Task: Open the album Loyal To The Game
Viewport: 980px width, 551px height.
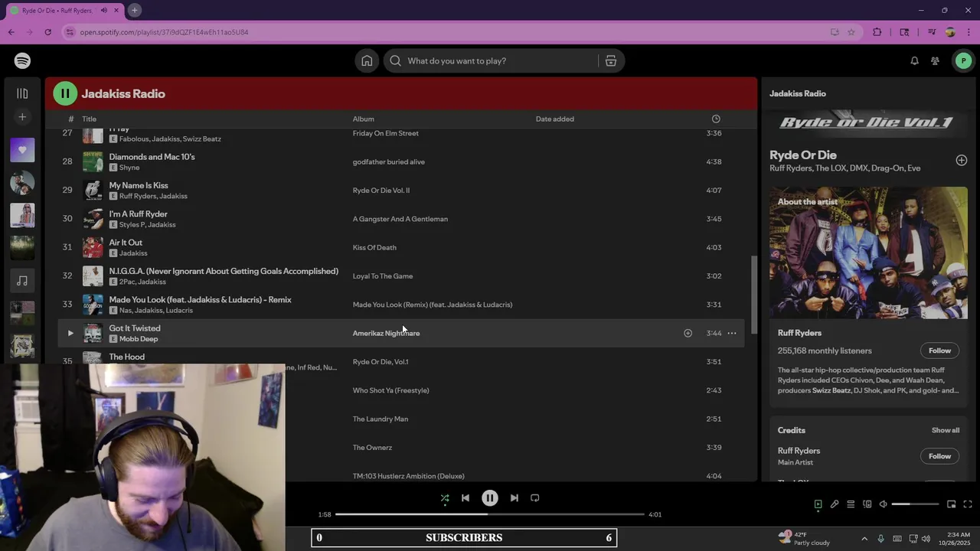Action: pyautogui.click(x=383, y=276)
